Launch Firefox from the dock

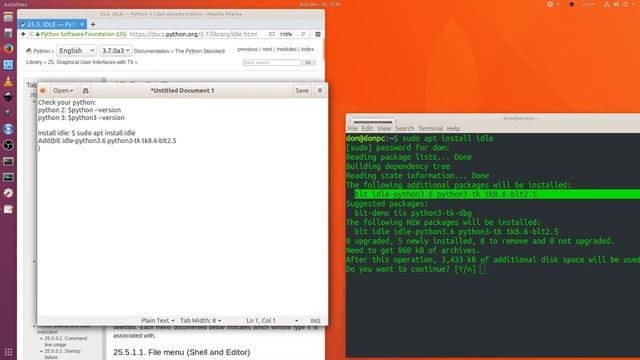[8, 49]
